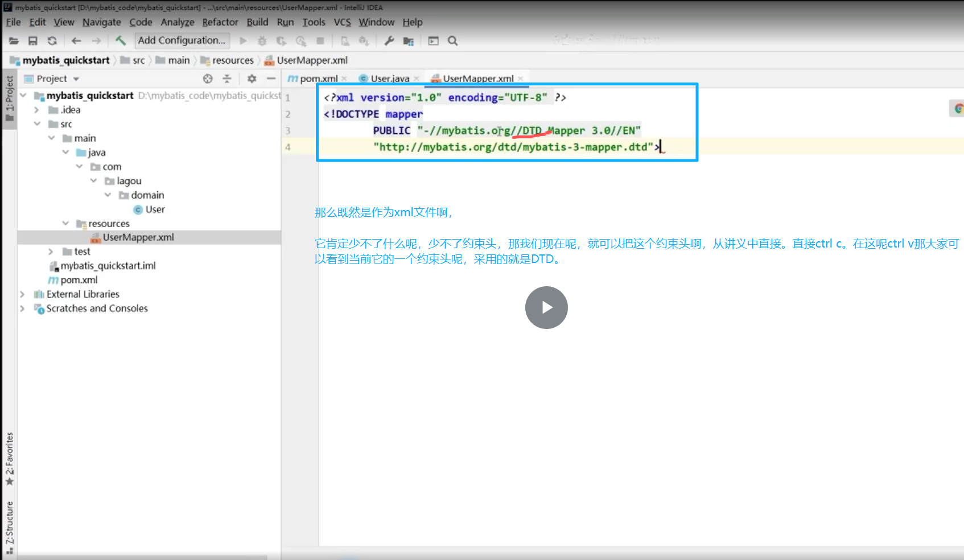Open the File menu
Image resolution: width=964 pixels, height=560 pixels.
pyautogui.click(x=13, y=22)
